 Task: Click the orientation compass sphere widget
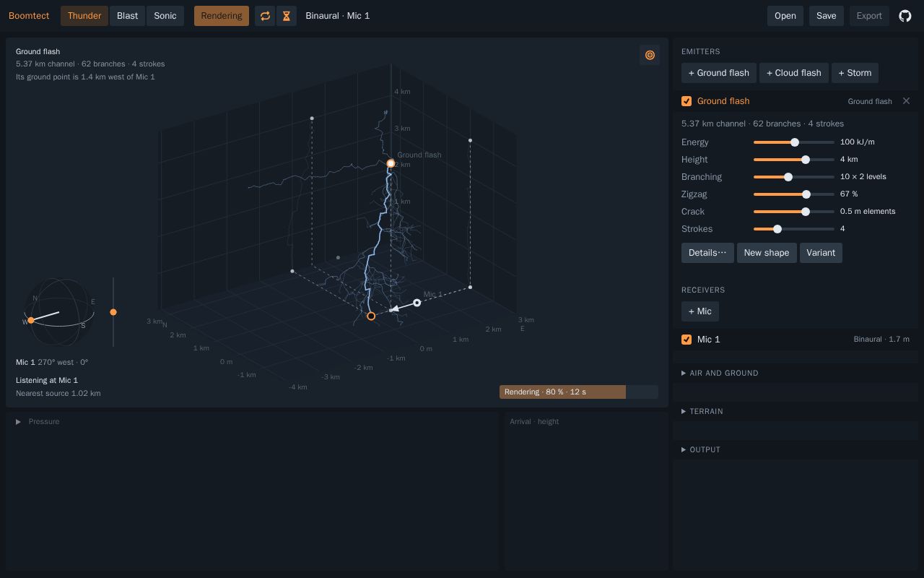[x=58, y=312]
